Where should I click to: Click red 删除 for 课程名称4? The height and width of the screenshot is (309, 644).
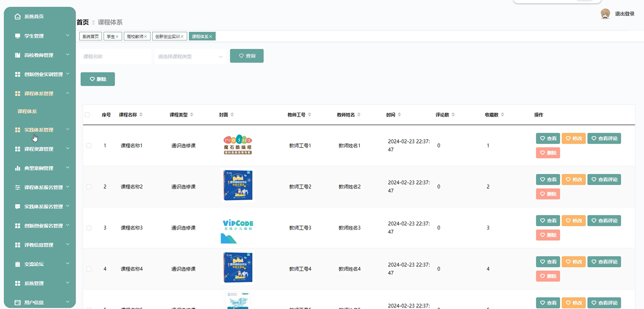(548, 276)
